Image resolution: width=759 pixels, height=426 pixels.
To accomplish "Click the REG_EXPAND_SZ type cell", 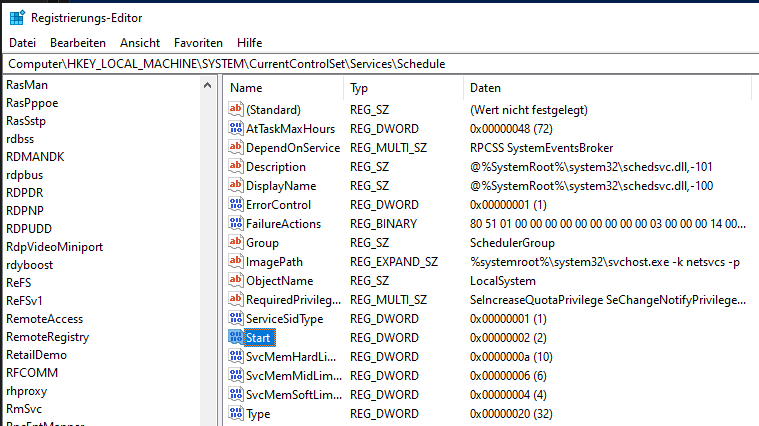I will [x=394, y=262].
